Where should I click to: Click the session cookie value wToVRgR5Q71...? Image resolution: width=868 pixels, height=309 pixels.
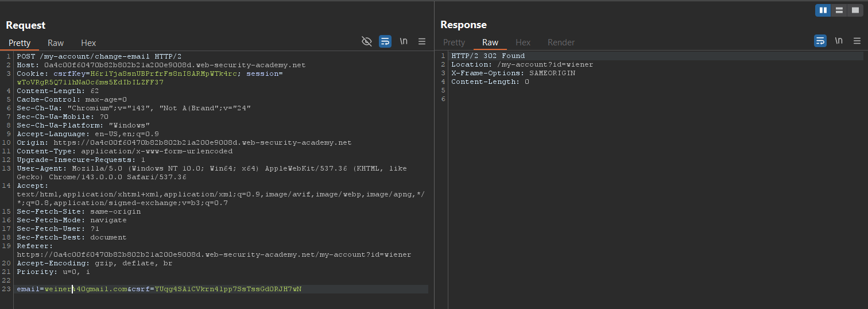(90, 82)
